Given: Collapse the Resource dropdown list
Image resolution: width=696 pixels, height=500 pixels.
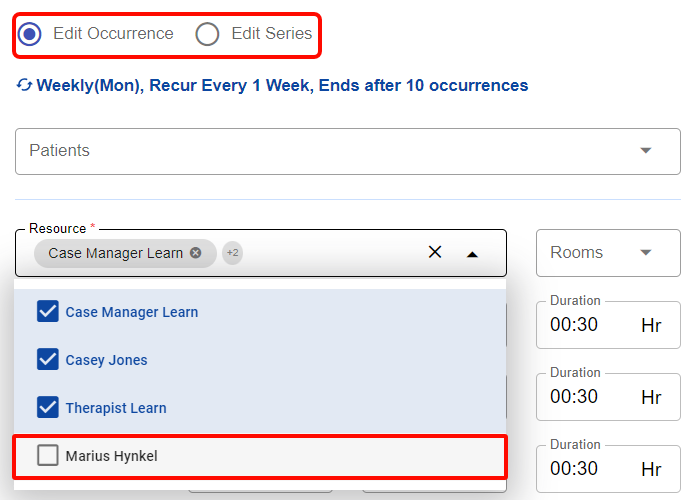Looking at the screenshot, I should pos(472,254).
